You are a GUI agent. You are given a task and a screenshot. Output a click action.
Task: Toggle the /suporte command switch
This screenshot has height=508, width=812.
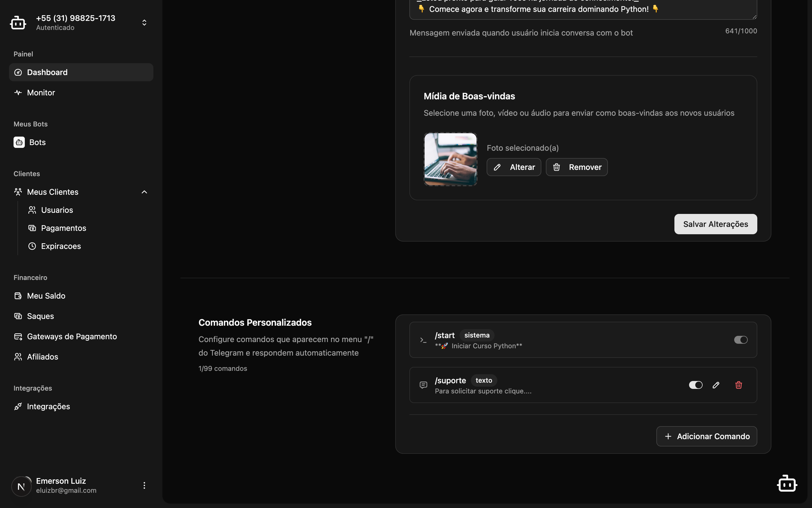click(x=696, y=385)
